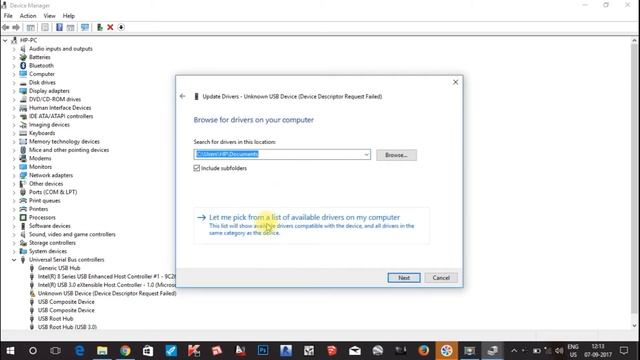This screenshot has width=640, height=360.
Task: Open Microsoft Edge from the taskbar
Action: [79, 351]
